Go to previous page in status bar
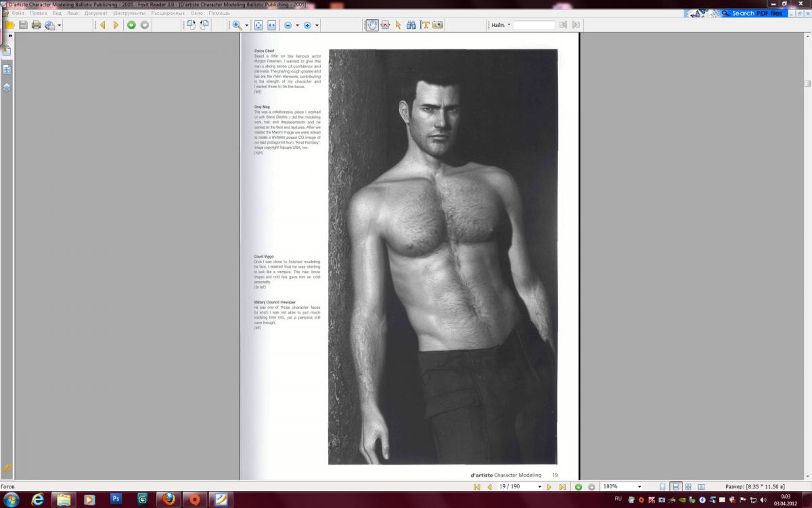 coord(489,486)
